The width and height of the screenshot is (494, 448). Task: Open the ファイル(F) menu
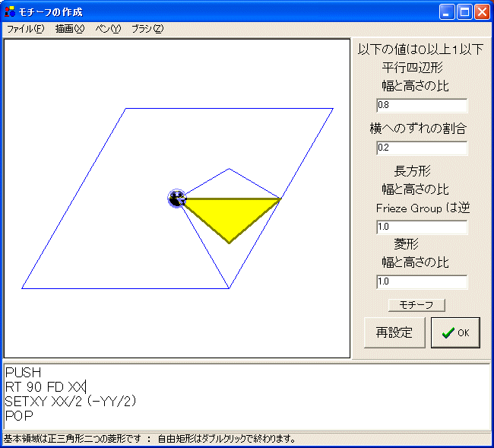(26, 29)
